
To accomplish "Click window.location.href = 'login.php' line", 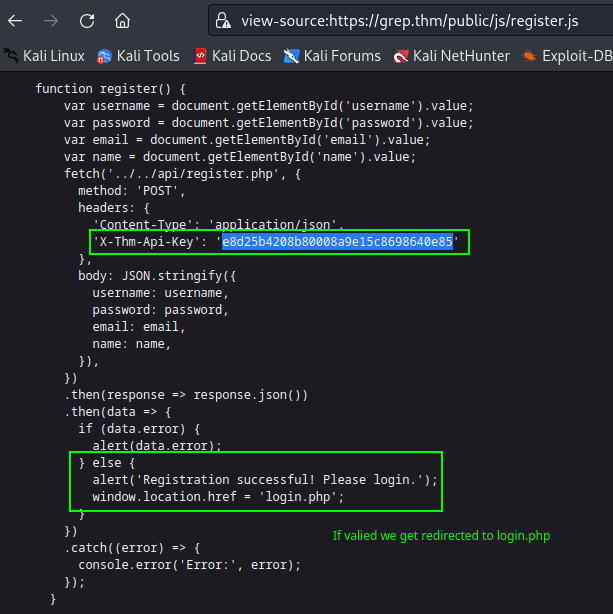I will point(218,497).
